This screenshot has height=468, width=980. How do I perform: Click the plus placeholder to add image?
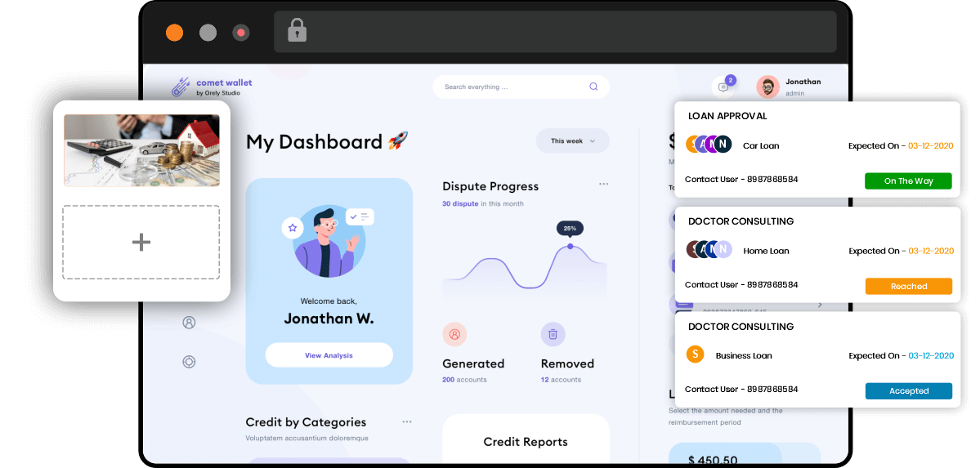click(x=141, y=243)
